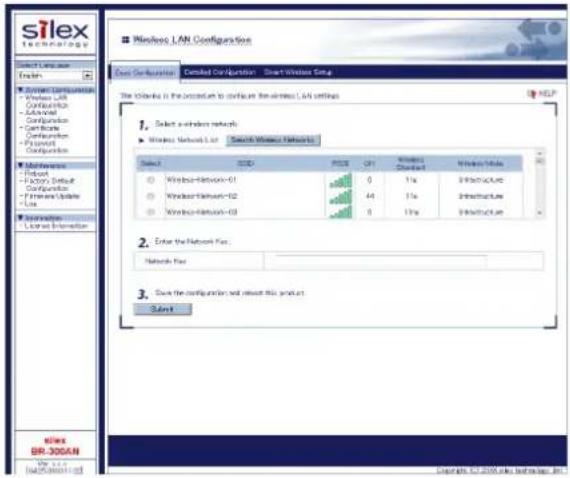Open License Information link
Screen dimensions: 570x478
(x=56, y=226)
